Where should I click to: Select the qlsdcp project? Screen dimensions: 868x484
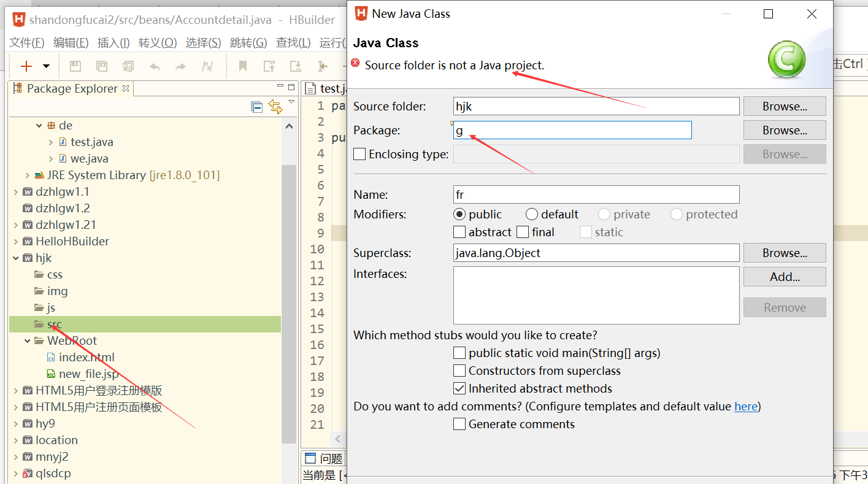[x=53, y=473]
